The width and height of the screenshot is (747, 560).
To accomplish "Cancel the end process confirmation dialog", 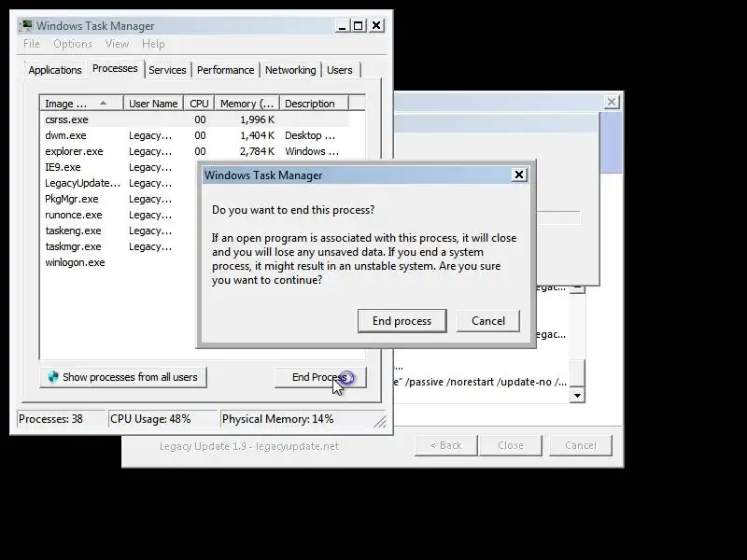I will coord(487,321).
